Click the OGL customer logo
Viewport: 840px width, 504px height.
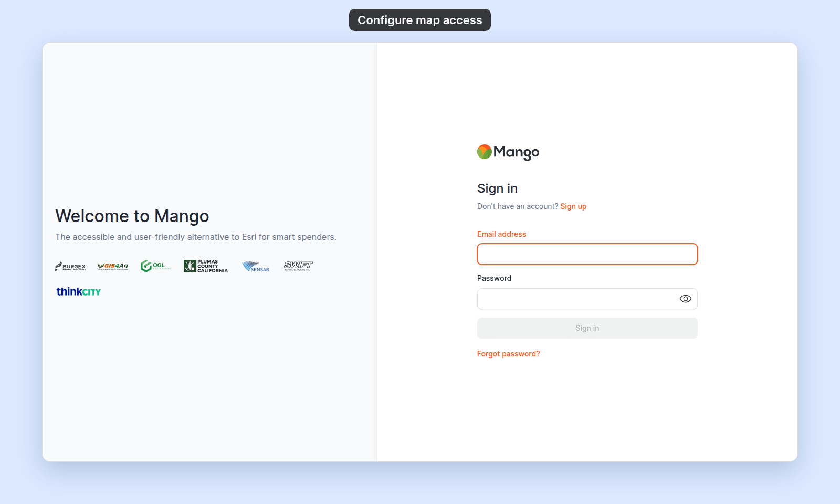pyautogui.click(x=156, y=266)
